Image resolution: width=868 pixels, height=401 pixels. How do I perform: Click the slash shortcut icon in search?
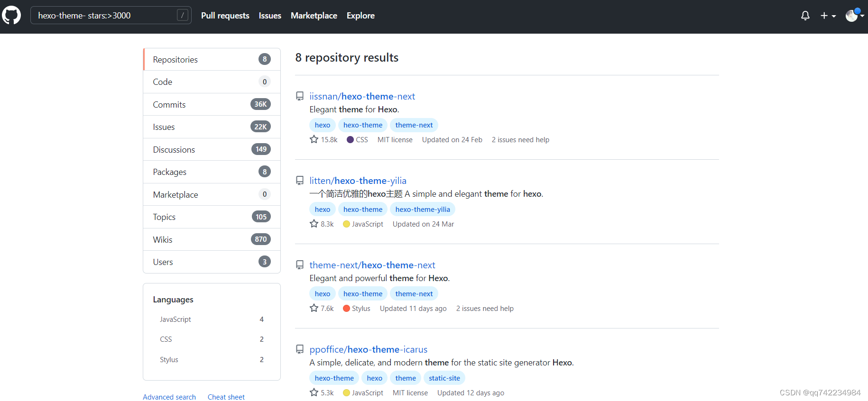point(183,15)
